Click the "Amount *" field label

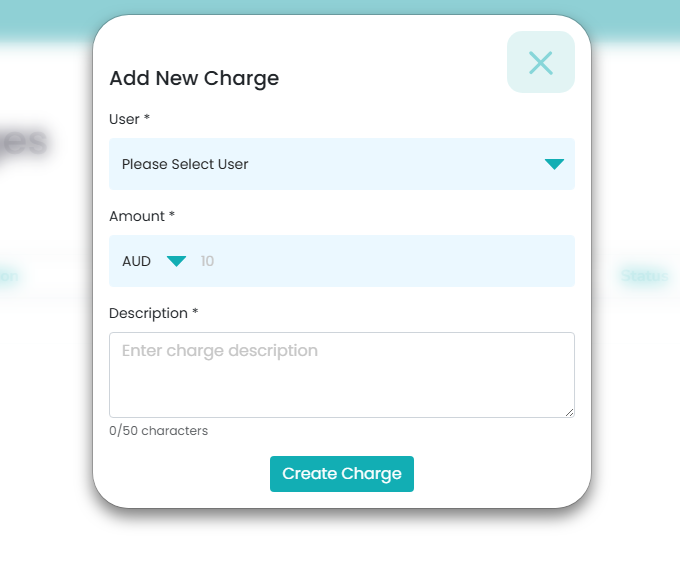142,216
